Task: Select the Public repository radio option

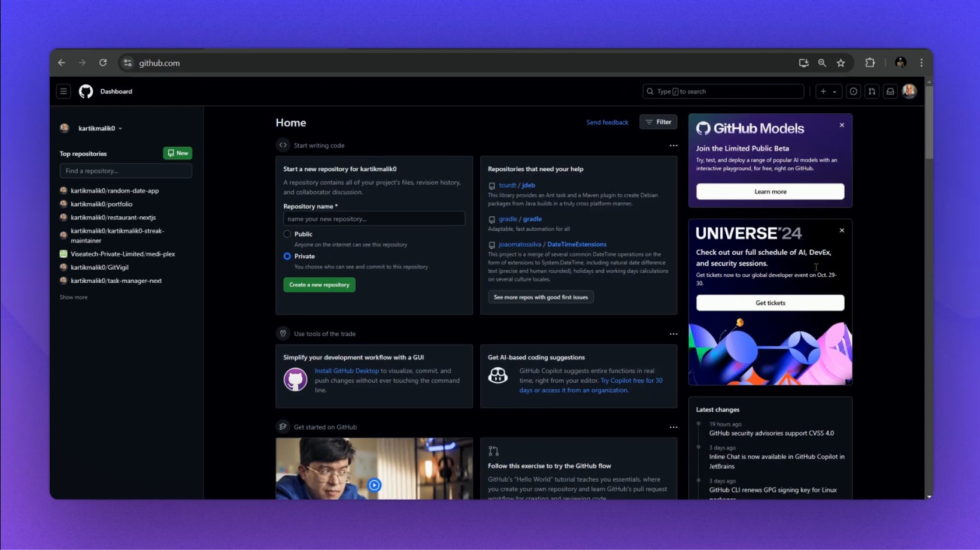Action: (x=287, y=234)
